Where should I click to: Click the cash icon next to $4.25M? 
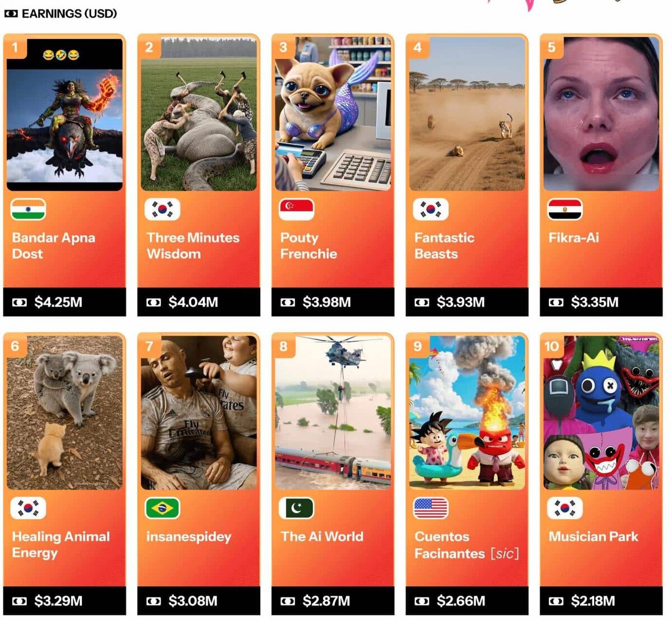tap(20, 302)
